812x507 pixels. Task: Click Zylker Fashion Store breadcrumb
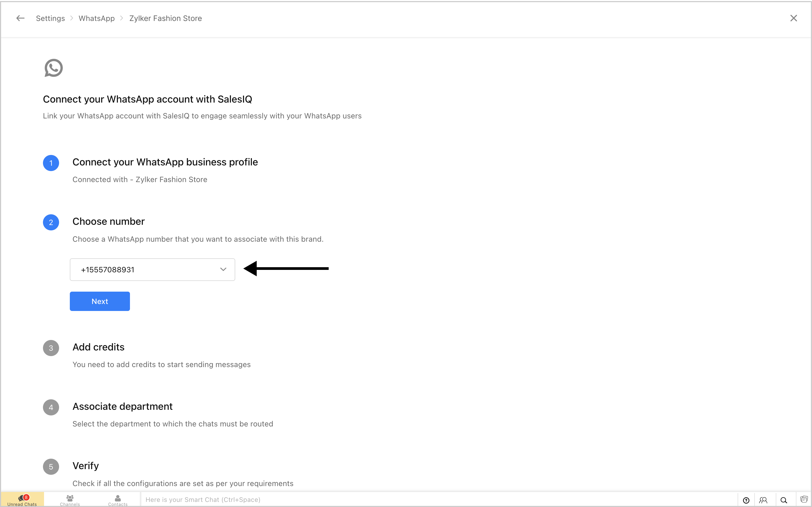[166, 19]
